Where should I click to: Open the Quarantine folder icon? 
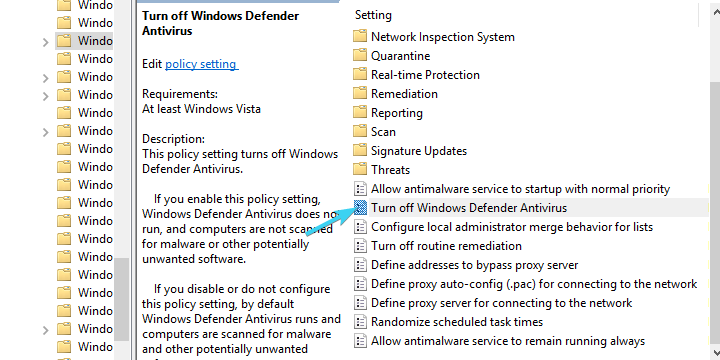click(x=360, y=56)
